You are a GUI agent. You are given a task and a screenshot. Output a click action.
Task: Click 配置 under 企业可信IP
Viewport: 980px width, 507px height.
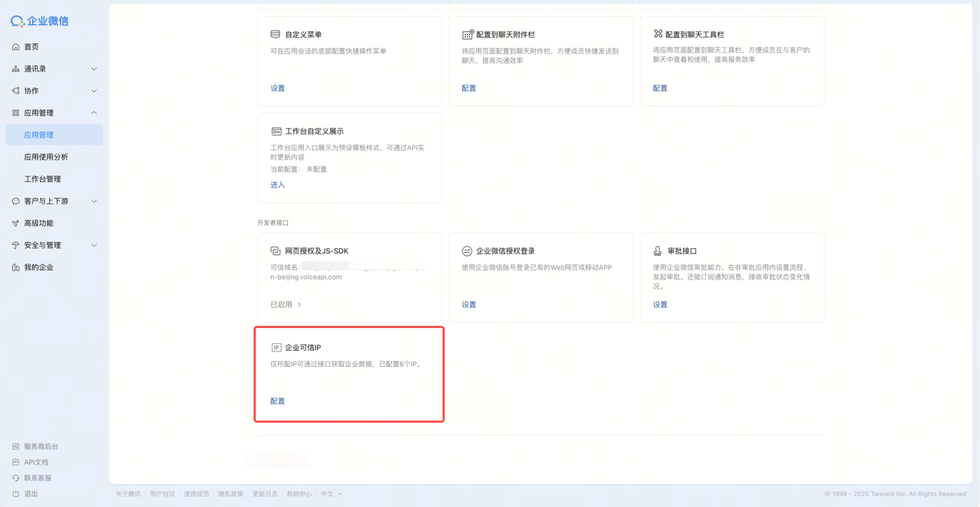point(277,401)
